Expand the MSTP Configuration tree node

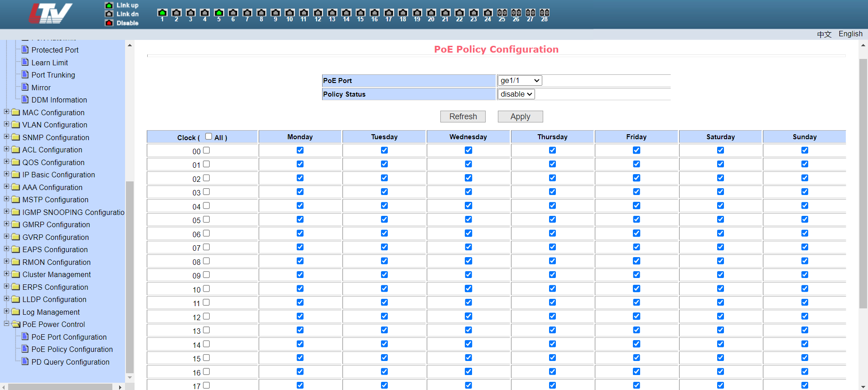(6, 199)
